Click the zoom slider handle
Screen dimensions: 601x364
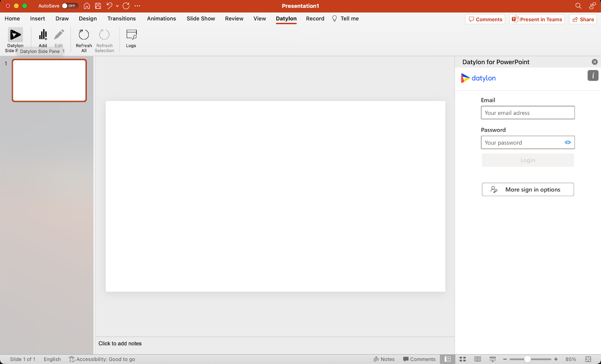coord(528,359)
